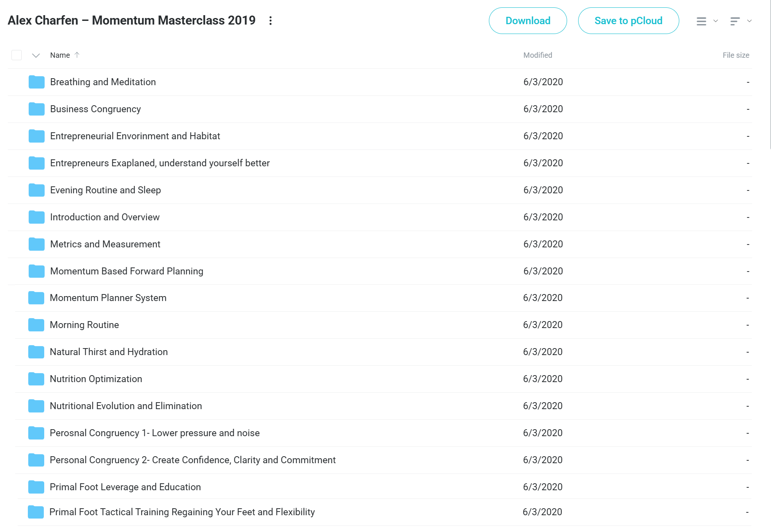Open the 'Momentum Planner System' folder name
771x532 pixels.
point(108,298)
